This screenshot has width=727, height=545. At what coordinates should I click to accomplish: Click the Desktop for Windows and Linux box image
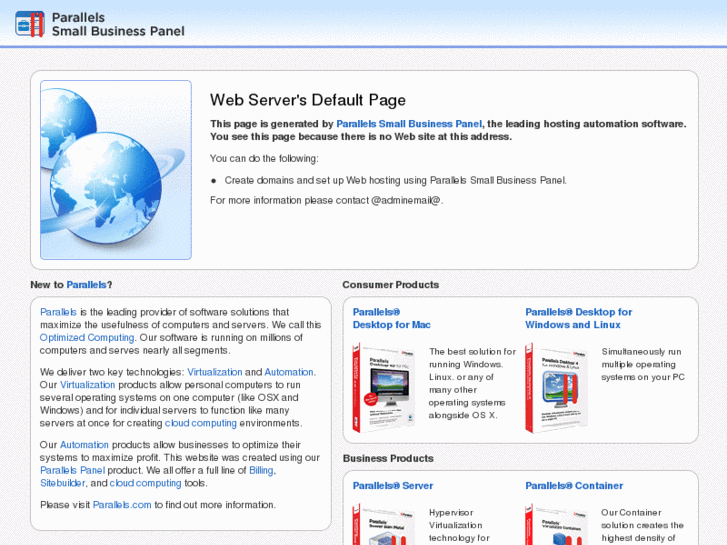(557, 388)
